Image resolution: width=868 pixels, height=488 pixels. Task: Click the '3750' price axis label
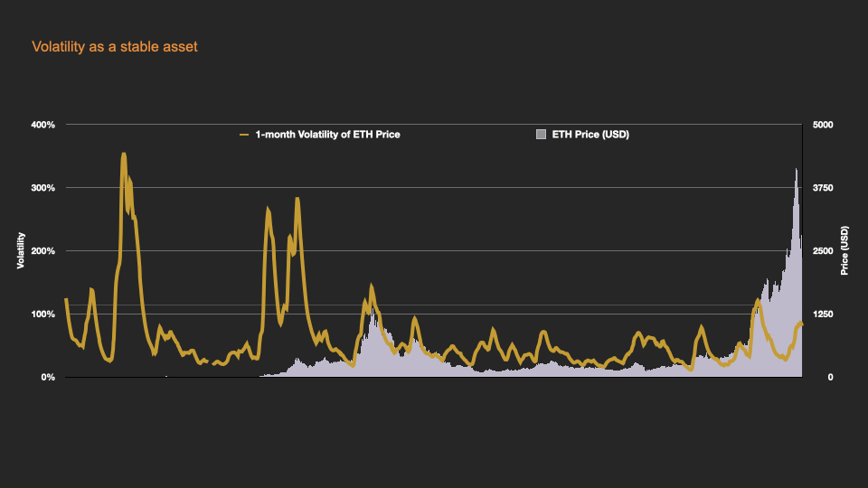(823, 188)
